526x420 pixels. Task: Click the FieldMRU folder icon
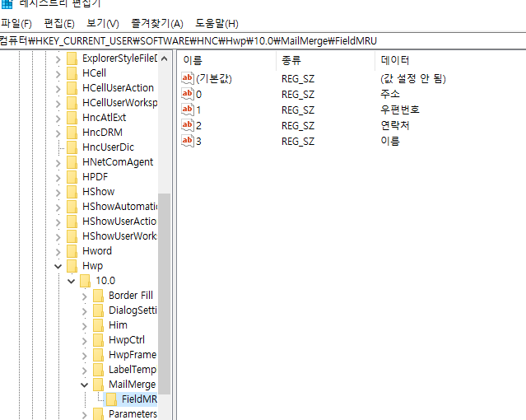(x=111, y=399)
